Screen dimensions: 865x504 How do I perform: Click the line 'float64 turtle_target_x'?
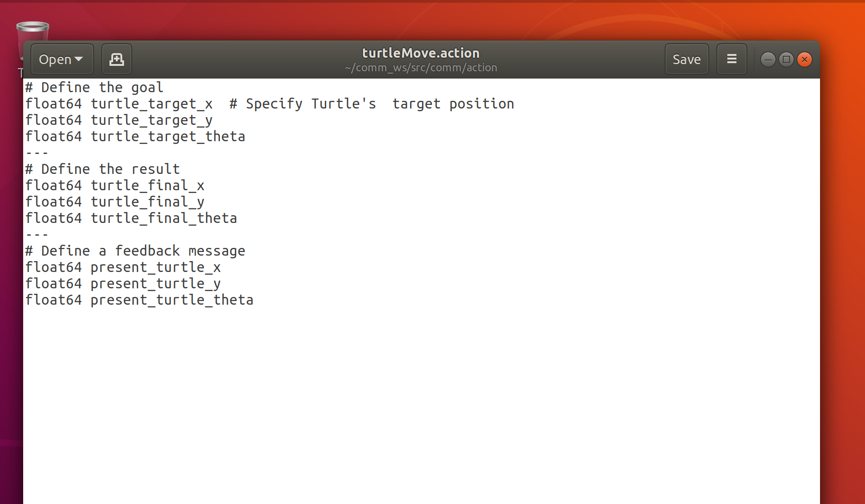click(x=119, y=104)
